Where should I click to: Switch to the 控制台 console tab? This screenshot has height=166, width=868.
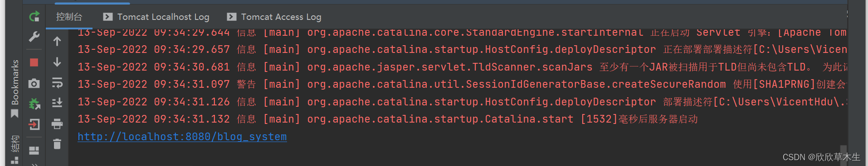click(x=69, y=17)
